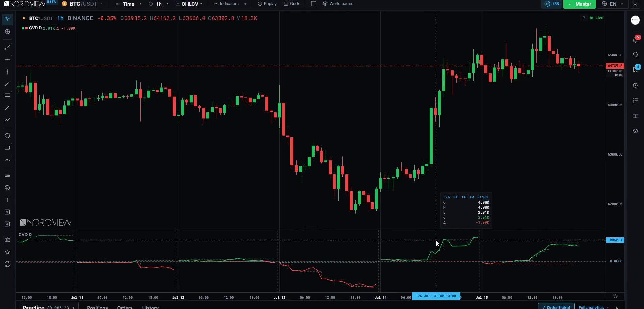Switch to the History tab

tap(150, 307)
